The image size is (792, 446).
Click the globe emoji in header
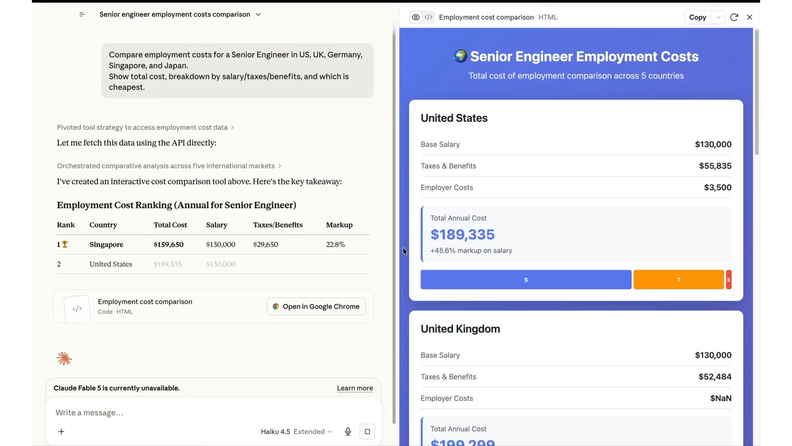(460, 56)
